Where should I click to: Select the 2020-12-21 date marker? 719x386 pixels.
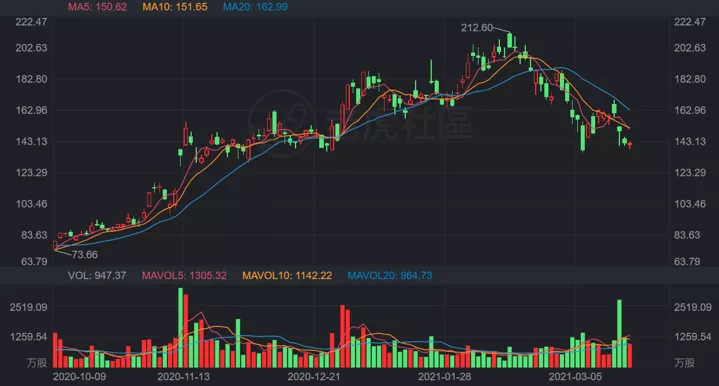[314, 377]
